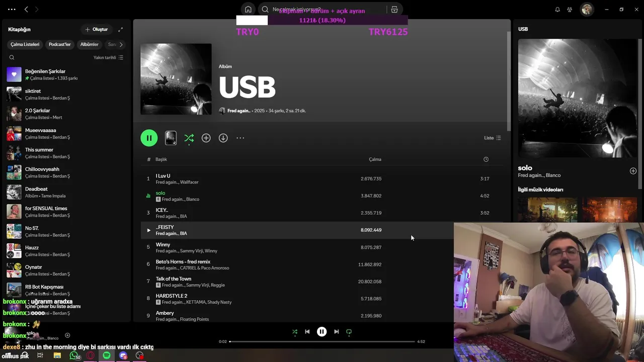Download the USB album

[x=223, y=138]
